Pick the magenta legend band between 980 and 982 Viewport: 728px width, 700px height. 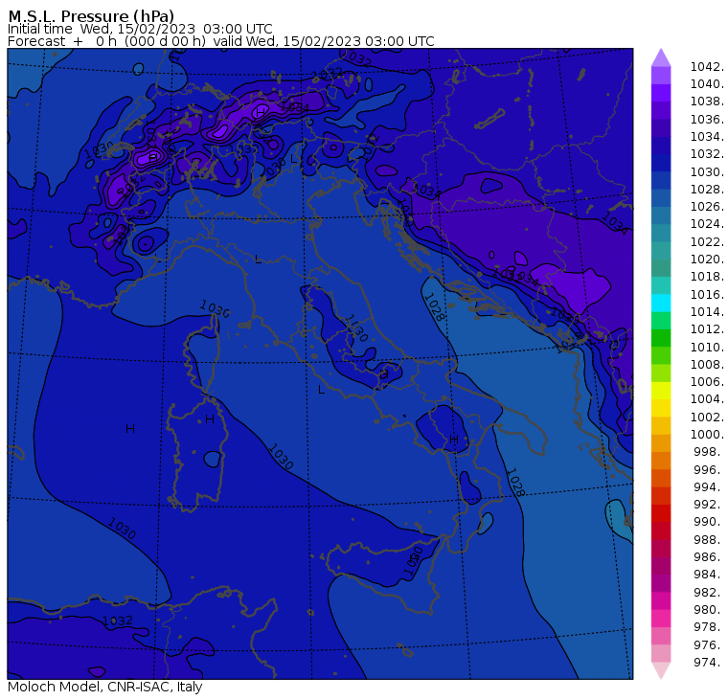click(661, 601)
